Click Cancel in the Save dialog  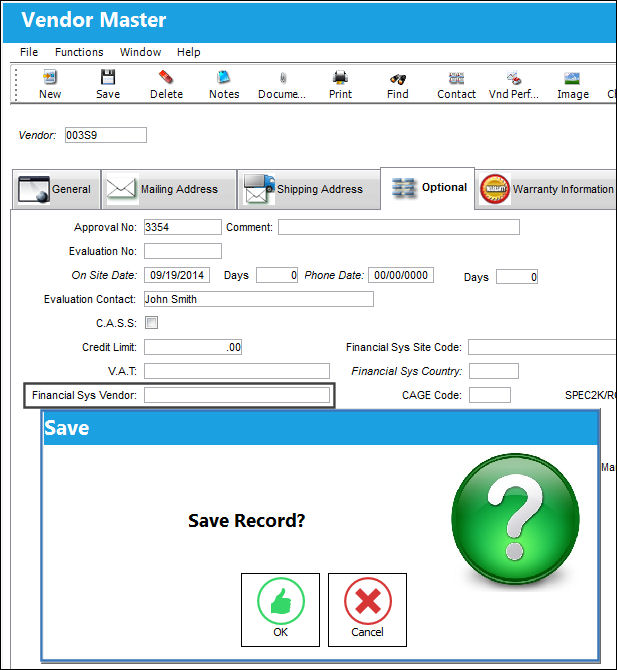click(x=367, y=610)
